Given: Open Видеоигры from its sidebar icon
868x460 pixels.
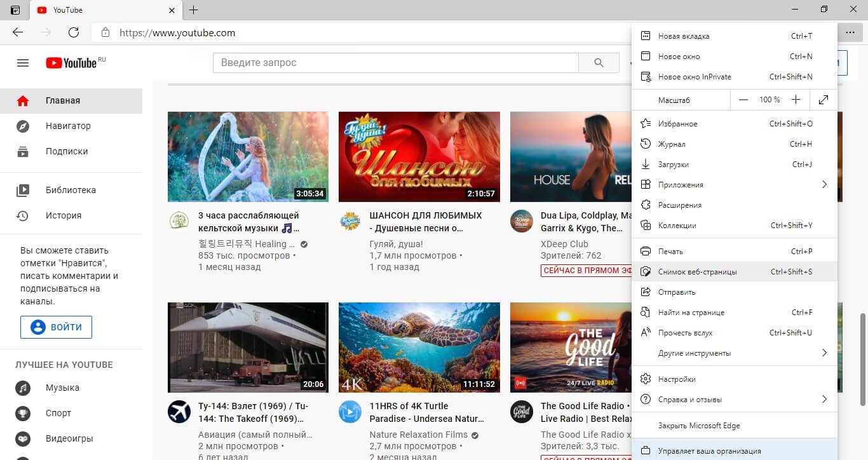Looking at the screenshot, I should 22,438.
